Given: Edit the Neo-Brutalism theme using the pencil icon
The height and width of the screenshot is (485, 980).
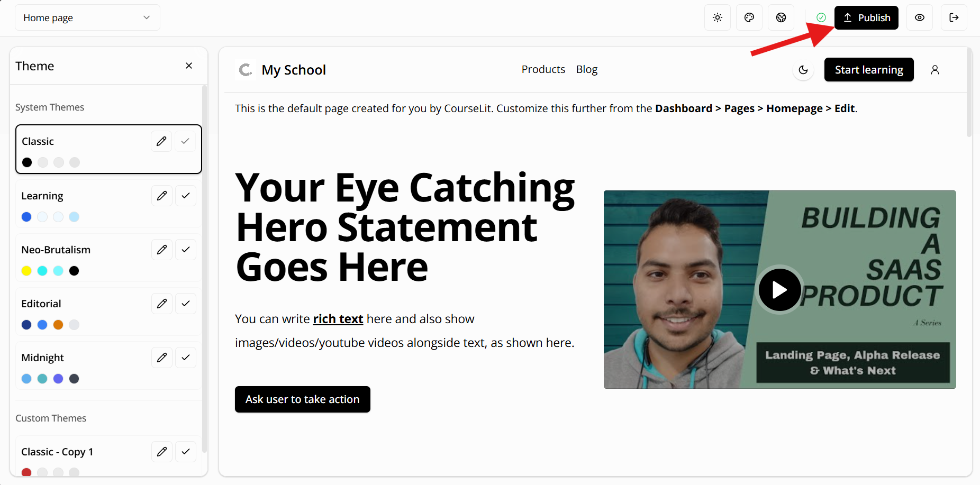Looking at the screenshot, I should click(162, 249).
